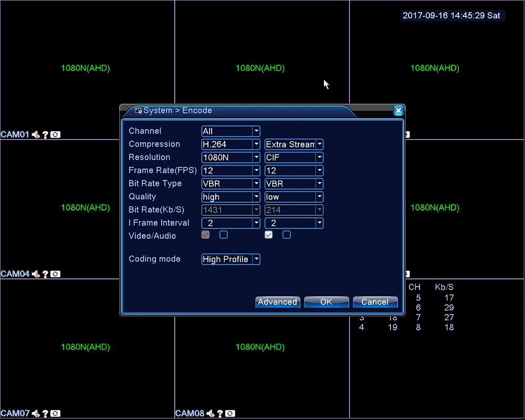Click CAM07 muted speaker icon
Image resolution: width=525 pixels, height=420 pixels.
(x=36, y=413)
